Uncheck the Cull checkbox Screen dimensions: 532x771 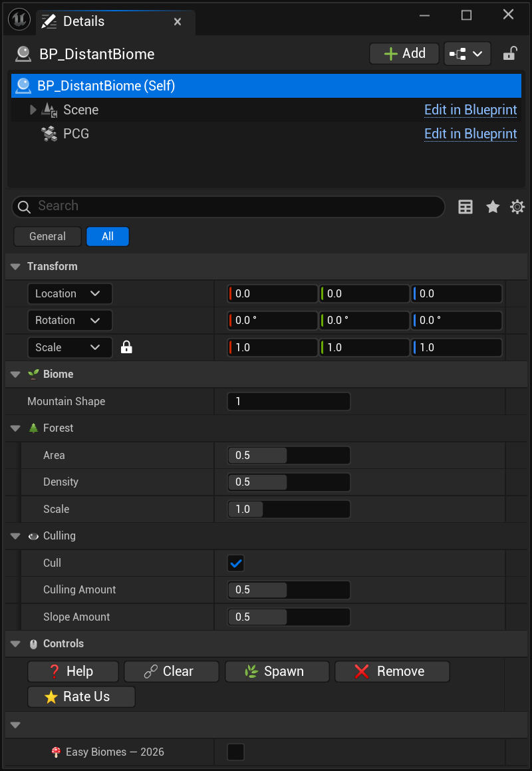coord(236,563)
